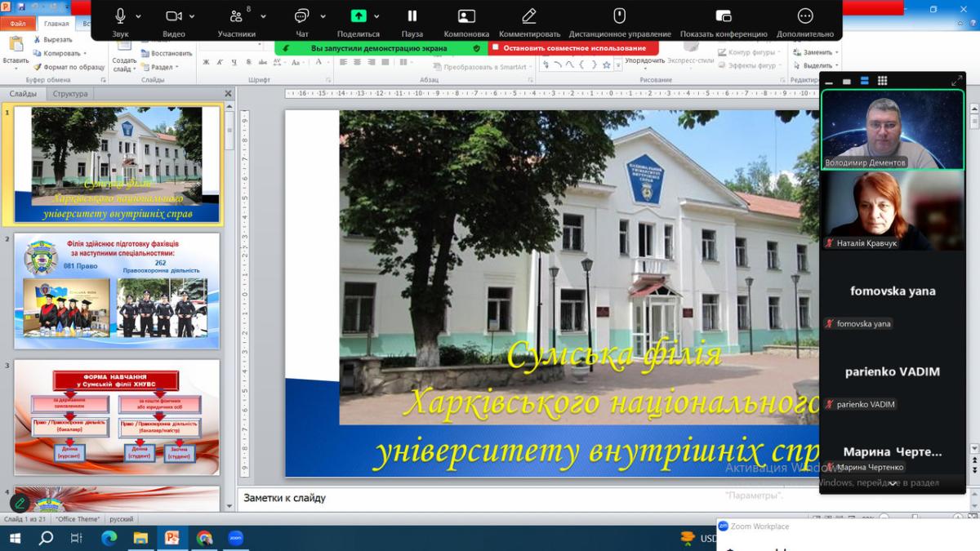
Task: Expand share options arrow beside Поделиться
Action: 377,16
